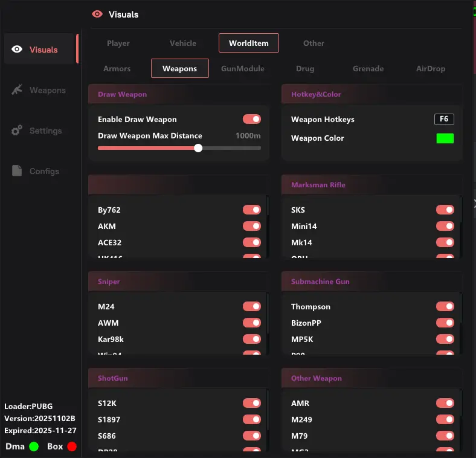This screenshot has width=476, height=458.
Task: Click the Settings gears icon in sidebar
Action: pos(17,131)
